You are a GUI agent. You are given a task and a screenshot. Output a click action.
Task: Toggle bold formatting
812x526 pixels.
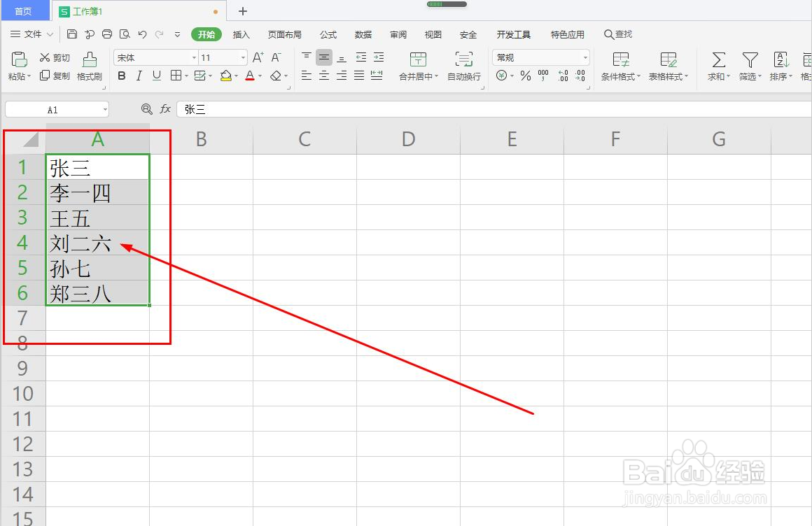click(x=122, y=76)
